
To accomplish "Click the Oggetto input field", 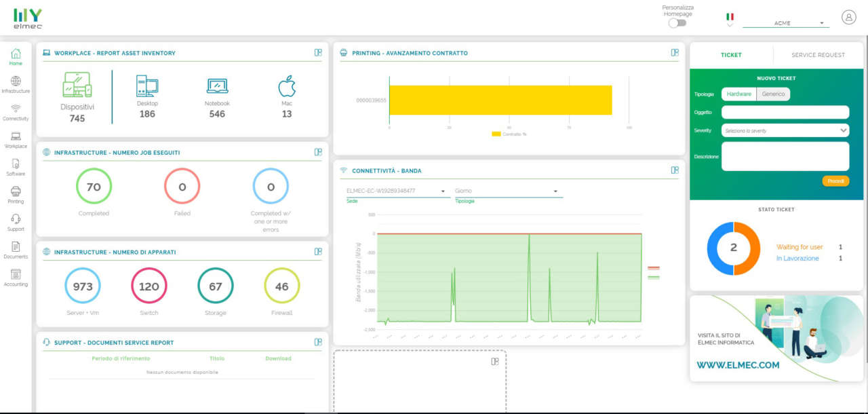I will tap(785, 112).
